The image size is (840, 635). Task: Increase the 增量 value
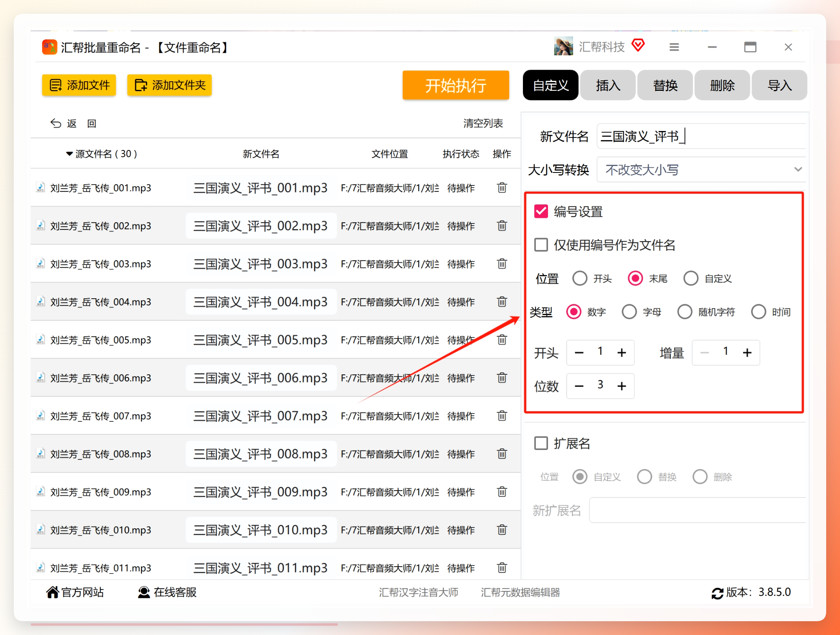pyautogui.click(x=747, y=353)
